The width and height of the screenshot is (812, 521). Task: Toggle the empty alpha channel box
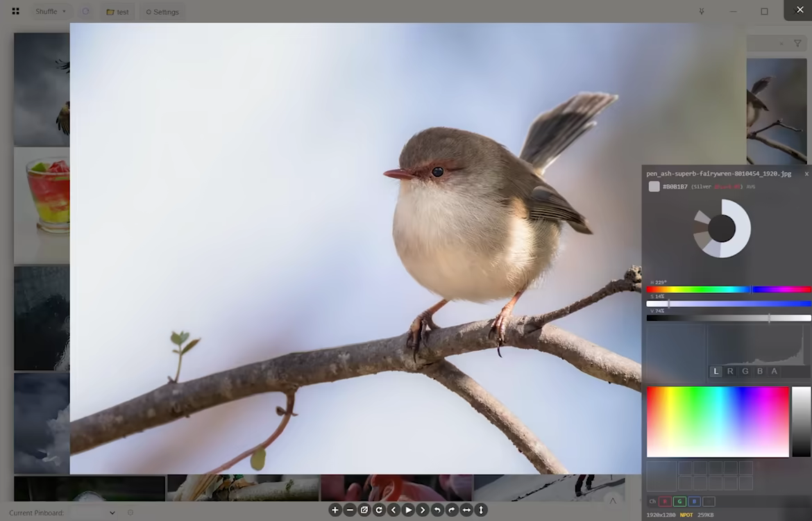pyautogui.click(x=709, y=502)
